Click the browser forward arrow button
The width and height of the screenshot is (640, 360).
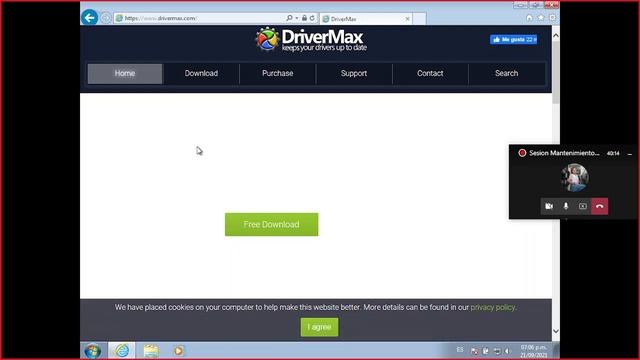tap(106, 18)
